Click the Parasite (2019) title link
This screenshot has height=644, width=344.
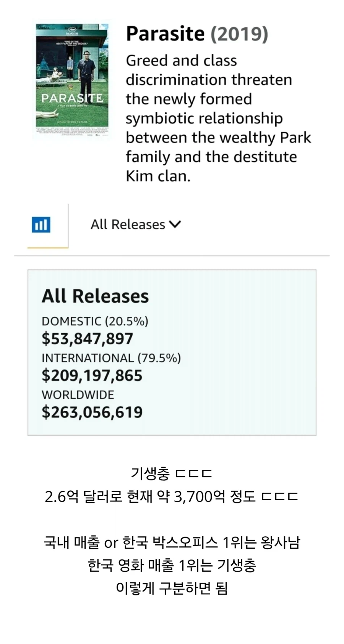click(x=197, y=34)
